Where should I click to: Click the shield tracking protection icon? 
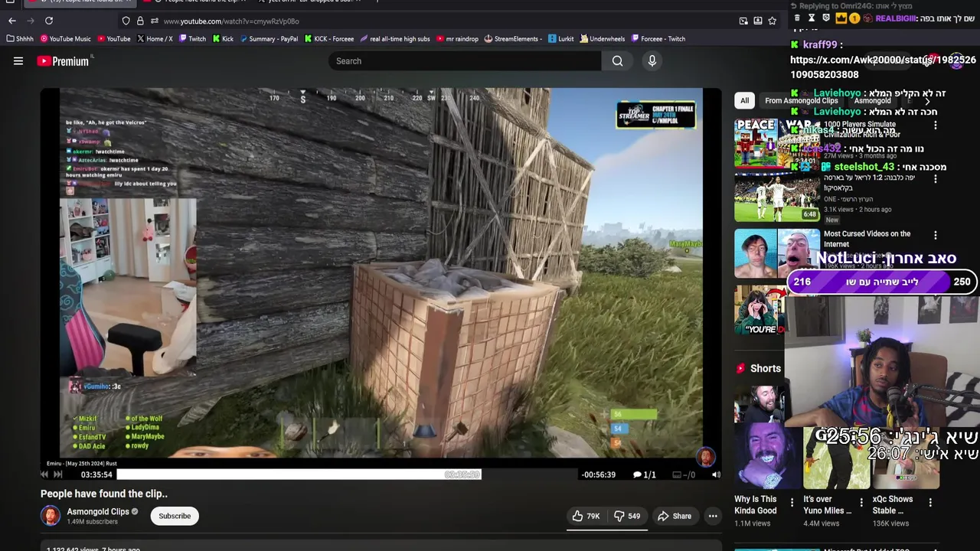pyautogui.click(x=126, y=21)
